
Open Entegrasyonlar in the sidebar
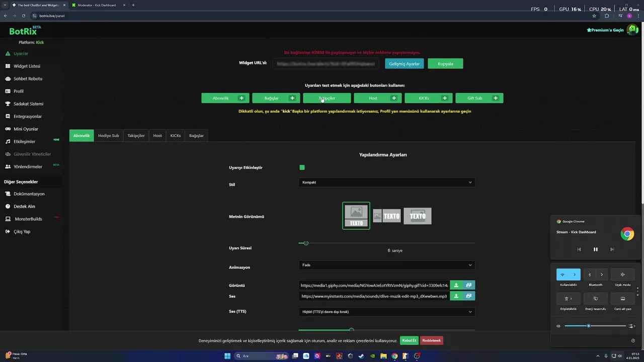28,116
